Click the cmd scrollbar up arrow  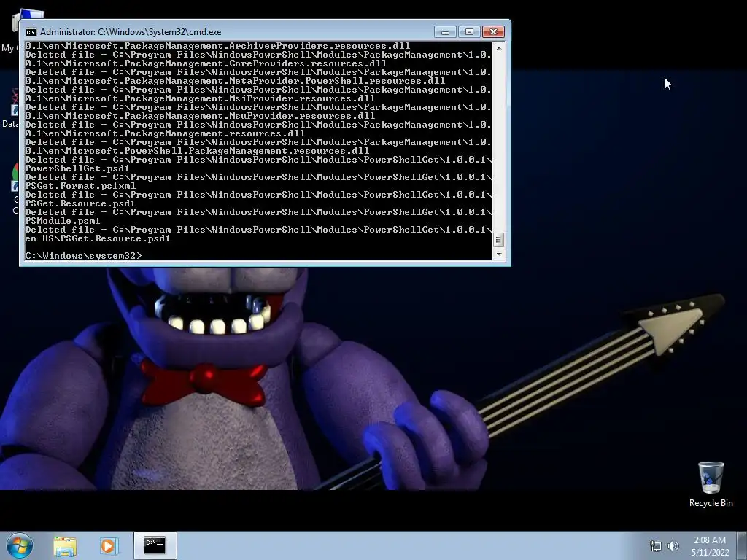(x=499, y=47)
